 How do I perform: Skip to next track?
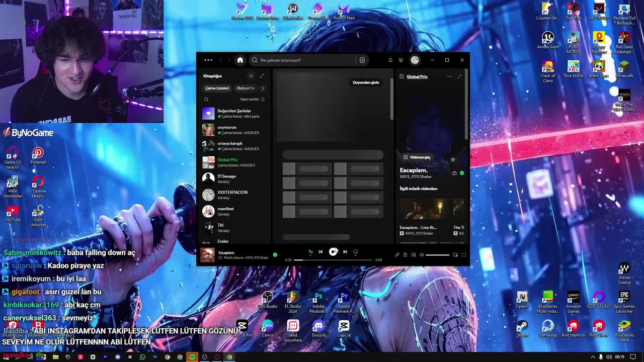tap(345, 252)
